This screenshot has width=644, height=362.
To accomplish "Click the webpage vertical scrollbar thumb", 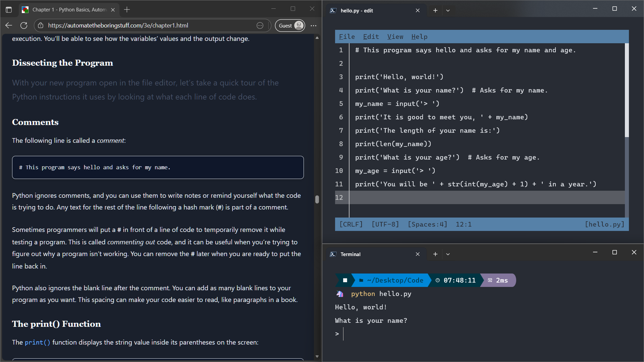I will click(x=317, y=199).
